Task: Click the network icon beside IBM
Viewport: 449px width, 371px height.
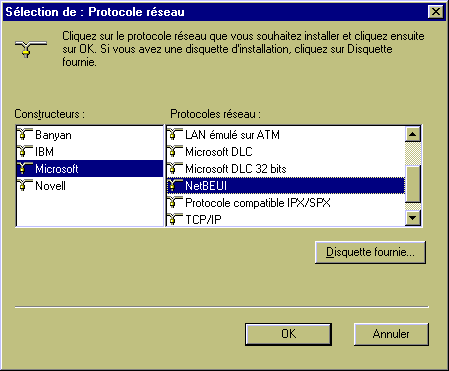Action: (x=25, y=151)
